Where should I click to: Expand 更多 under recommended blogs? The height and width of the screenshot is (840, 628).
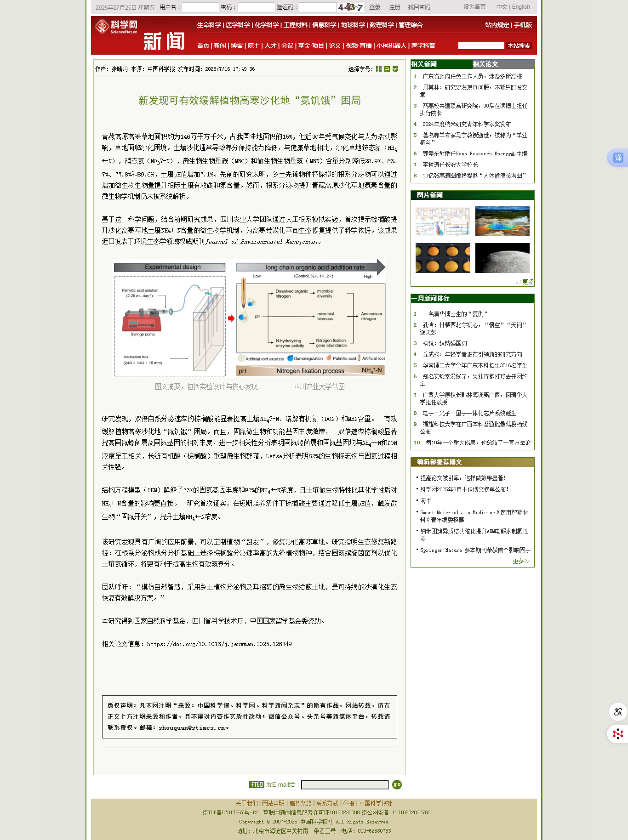click(521, 561)
